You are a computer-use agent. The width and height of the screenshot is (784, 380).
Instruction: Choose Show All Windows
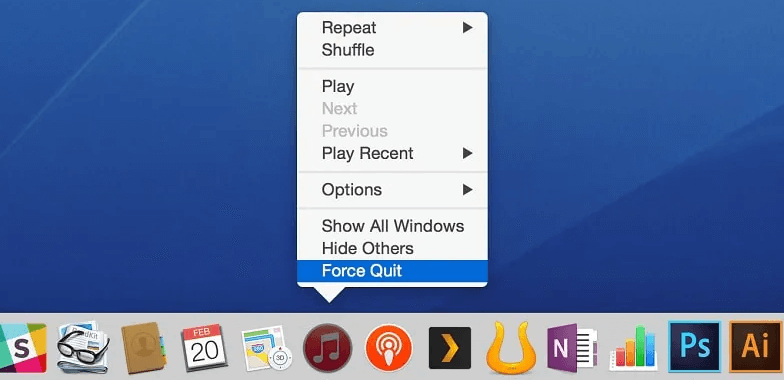click(392, 226)
